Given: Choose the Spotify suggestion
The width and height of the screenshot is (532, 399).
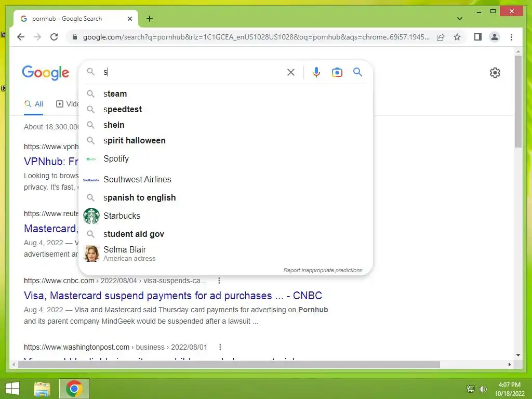Looking at the screenshot, I should (x=225, y=159).
